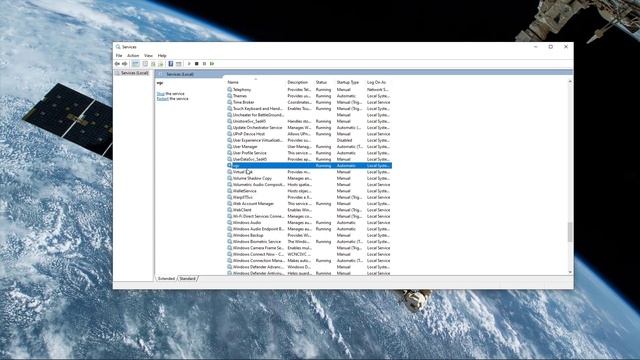This screenshot has width=640, height=360.
Task: Click the gear icon beside WalletService
Action: click(229, 191)
